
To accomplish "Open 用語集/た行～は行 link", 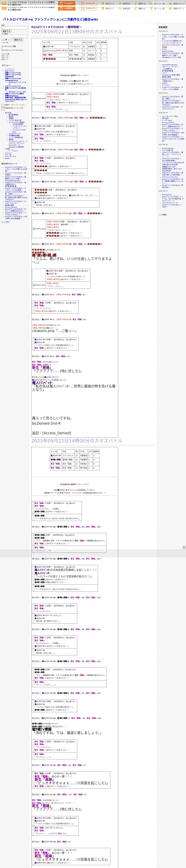I will [x=169, y=167].
